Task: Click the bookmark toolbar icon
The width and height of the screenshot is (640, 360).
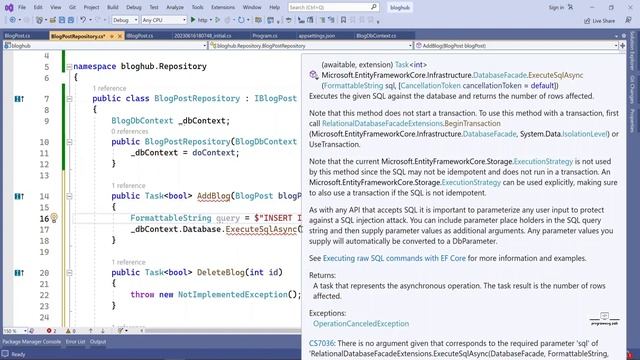Action: tap(343, 20)
